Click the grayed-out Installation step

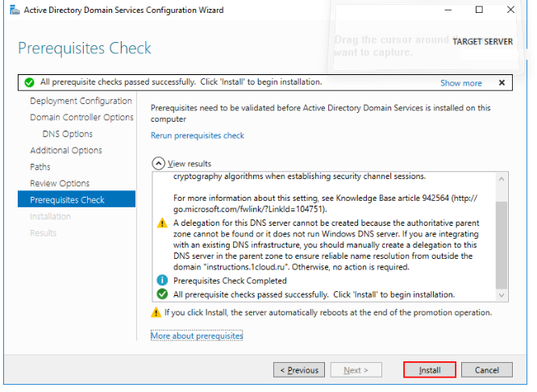pyautogui.click(x=50, y=216)
